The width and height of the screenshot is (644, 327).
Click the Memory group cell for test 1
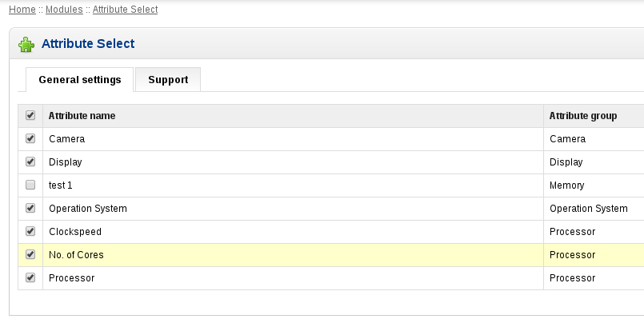(x=566, y=185)
